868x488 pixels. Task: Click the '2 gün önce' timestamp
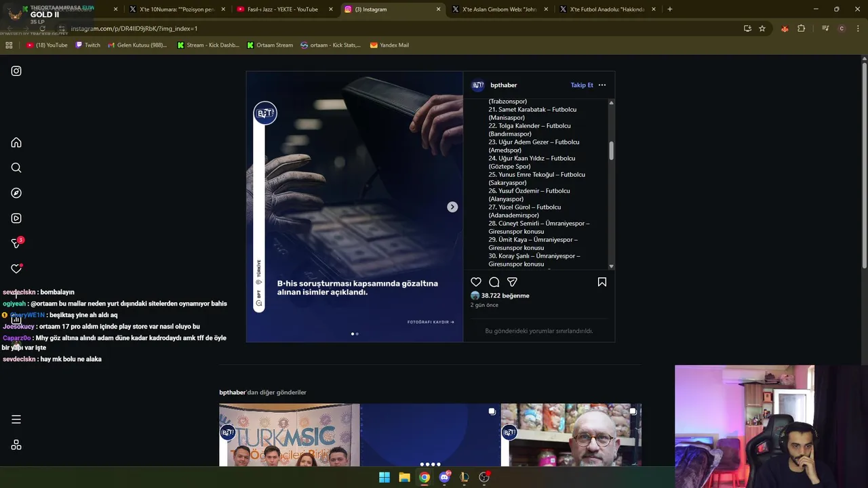tap(484, 305)
